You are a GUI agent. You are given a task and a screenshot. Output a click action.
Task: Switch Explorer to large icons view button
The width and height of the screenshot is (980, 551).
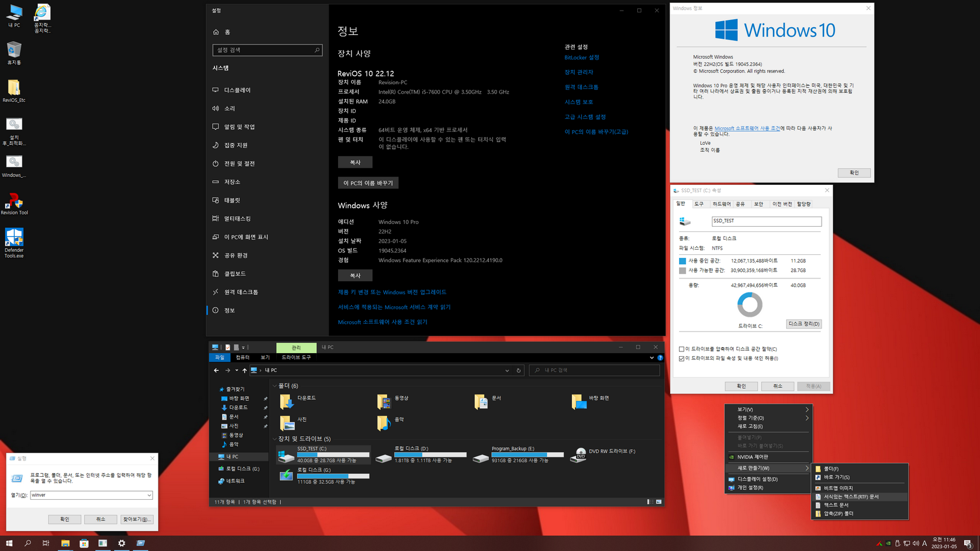click(658, 502)
